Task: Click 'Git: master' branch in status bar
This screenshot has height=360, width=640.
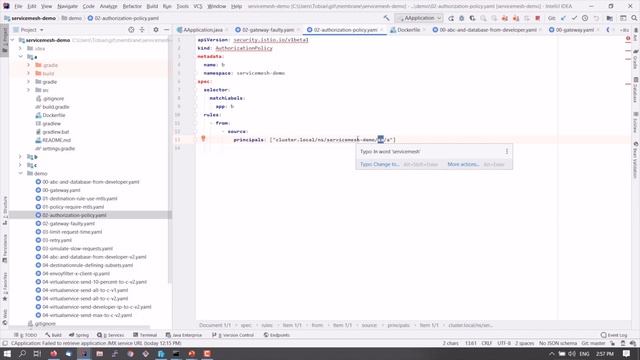Action: 593,343
